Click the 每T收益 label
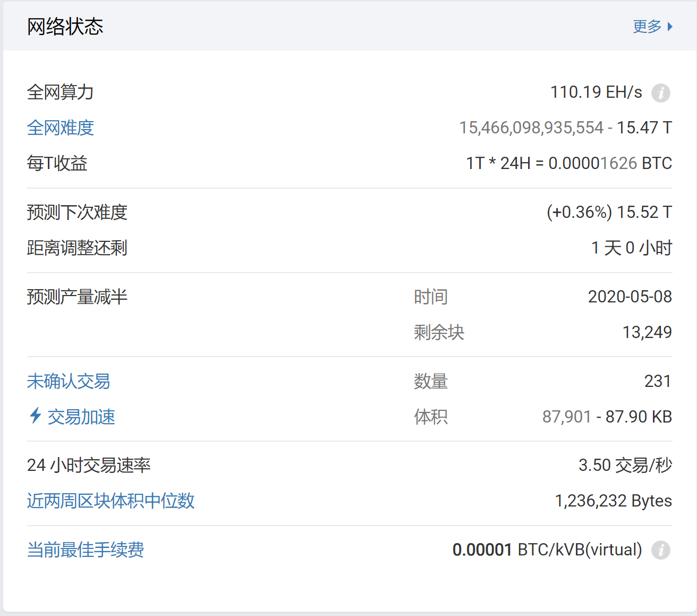697x616 pixels. (57, 163)
